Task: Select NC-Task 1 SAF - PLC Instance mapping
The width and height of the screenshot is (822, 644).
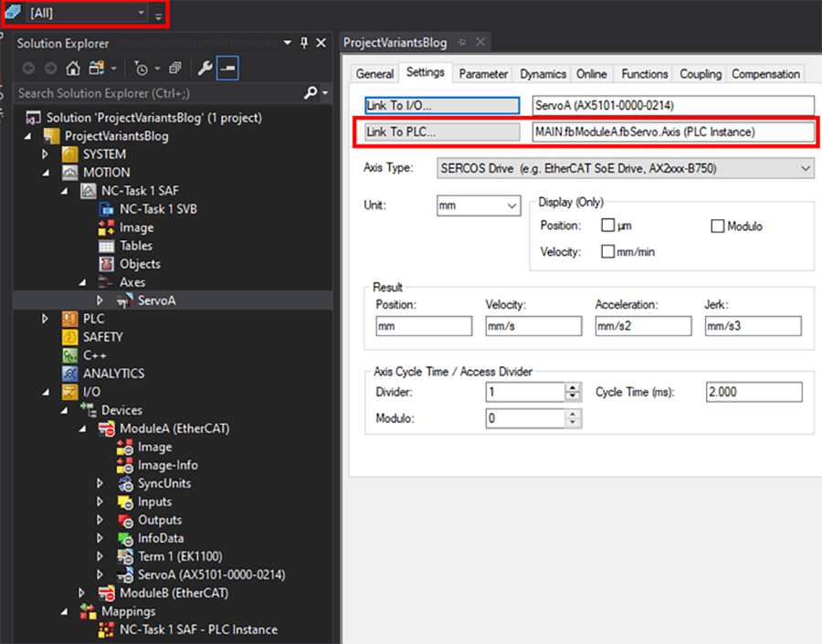Action: (x=198, y=629)
